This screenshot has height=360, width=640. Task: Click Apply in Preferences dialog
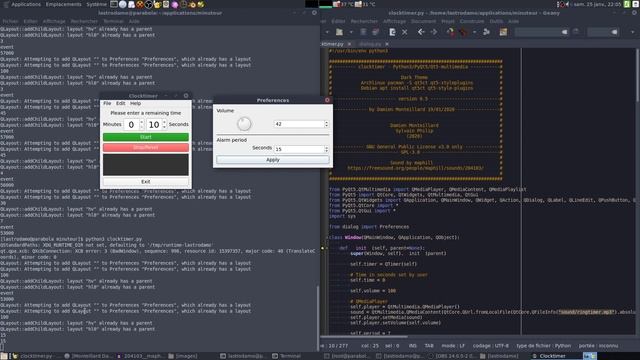273,160
